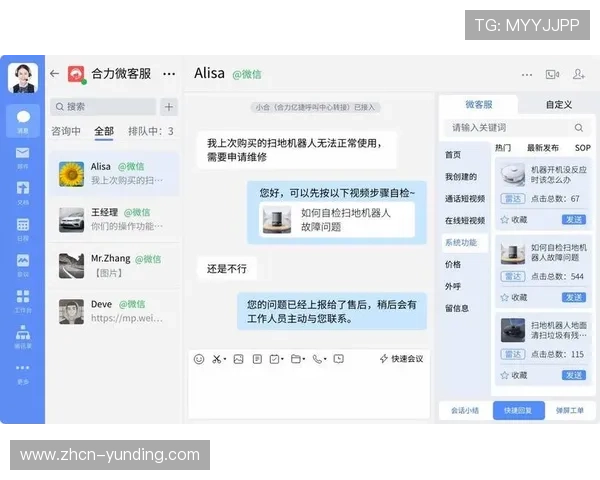Click the image attachment icon

coord(238,359)
